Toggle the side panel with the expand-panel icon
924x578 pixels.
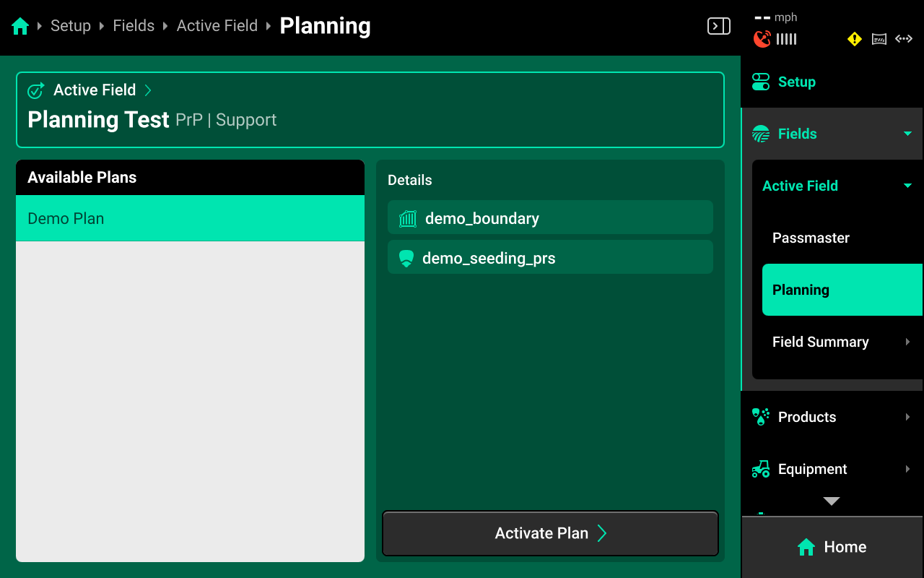point(718,25)
